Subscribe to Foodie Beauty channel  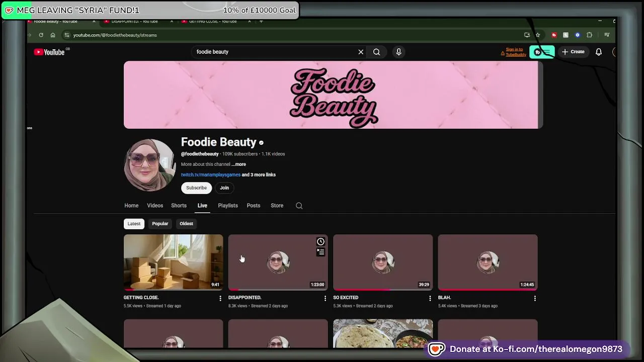click(x=196, y=188)
